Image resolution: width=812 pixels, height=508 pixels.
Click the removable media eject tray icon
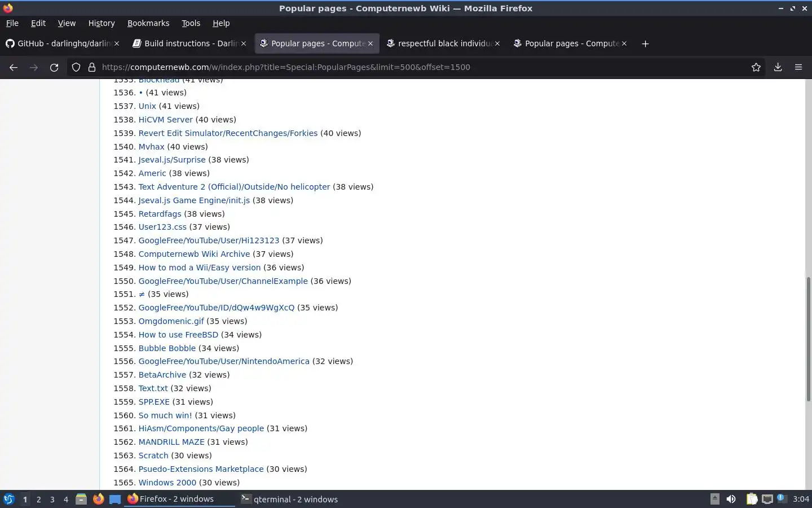click(x=714, y=498)
